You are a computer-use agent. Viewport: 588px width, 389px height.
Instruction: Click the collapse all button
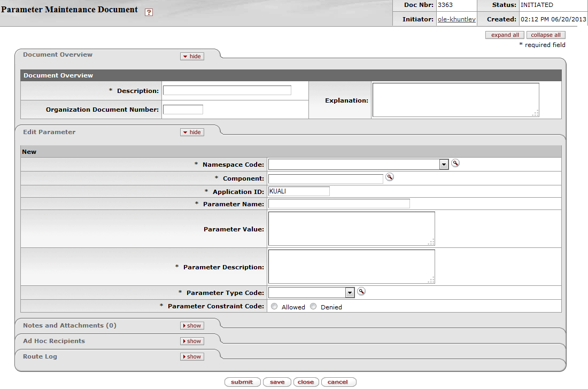click(545, 35)
